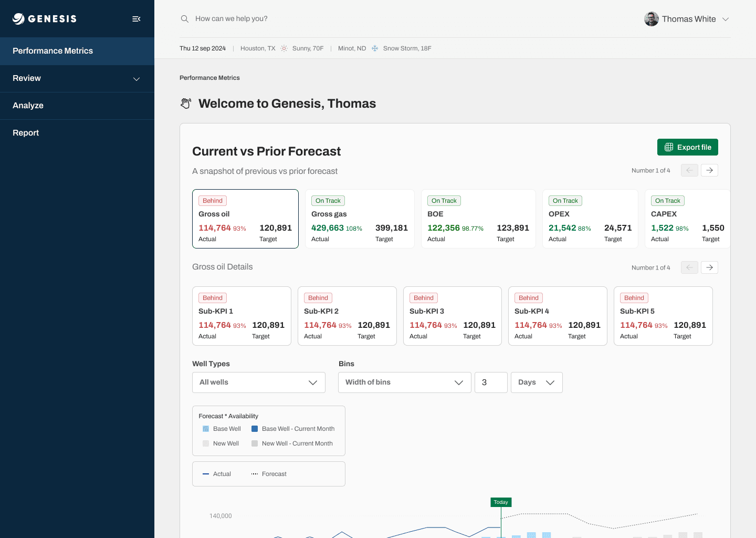The image size is (756, 538).
Task: Open the Review sidebar item
Action: [x=77, y=78]
